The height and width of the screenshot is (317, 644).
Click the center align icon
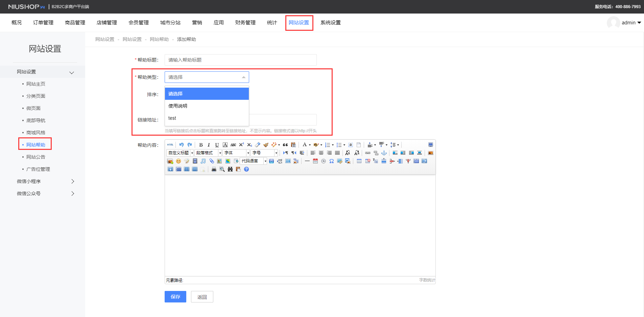point(321,153)
